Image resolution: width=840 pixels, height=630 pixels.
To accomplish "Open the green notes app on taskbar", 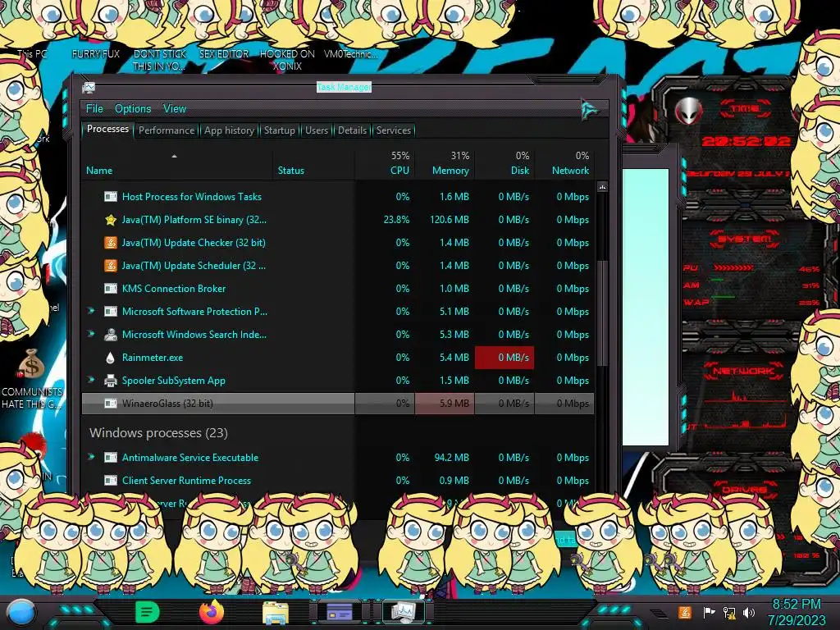I will (x=148, y=612).
